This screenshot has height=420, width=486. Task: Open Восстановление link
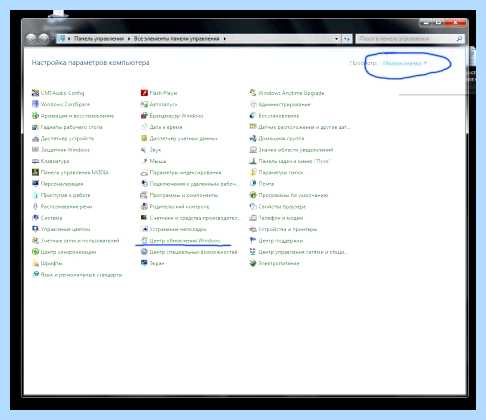click(x=279, y=116)
